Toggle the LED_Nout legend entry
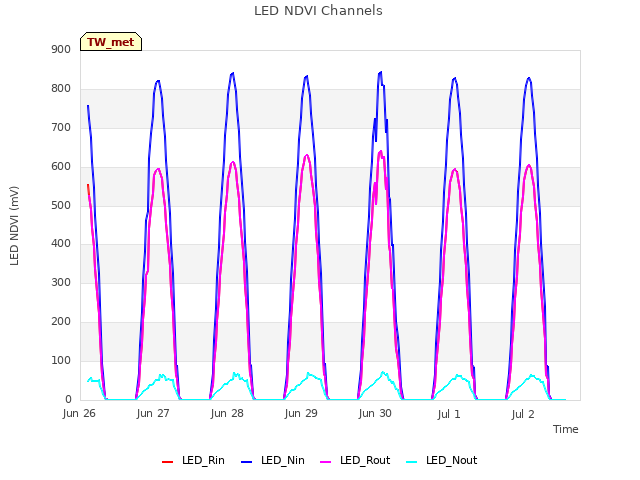640x480 pixels. 442,460
